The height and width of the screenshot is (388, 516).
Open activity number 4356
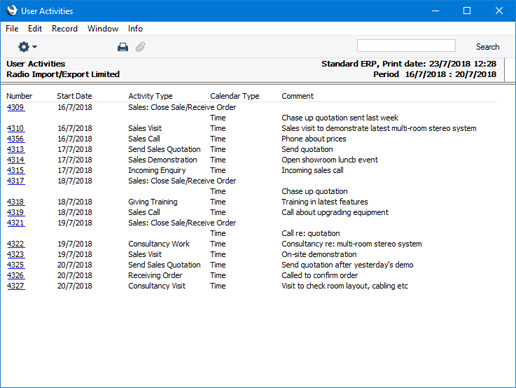tap(15, 139)
